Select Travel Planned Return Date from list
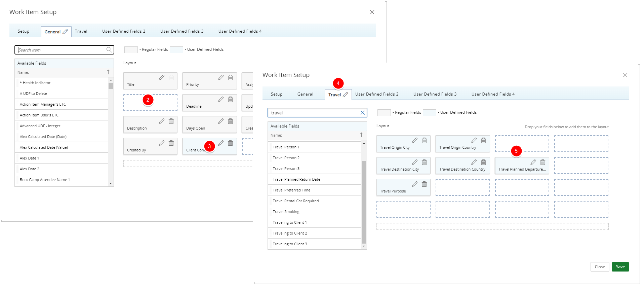Image resolution: width=644 pixels, height=288 pixels. 296,179
